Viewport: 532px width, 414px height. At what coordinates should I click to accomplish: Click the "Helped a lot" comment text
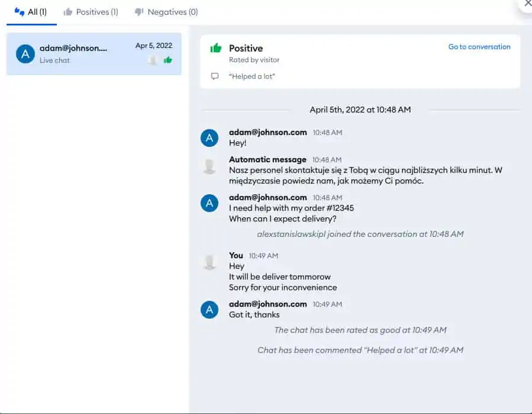(x=252, y=76)
